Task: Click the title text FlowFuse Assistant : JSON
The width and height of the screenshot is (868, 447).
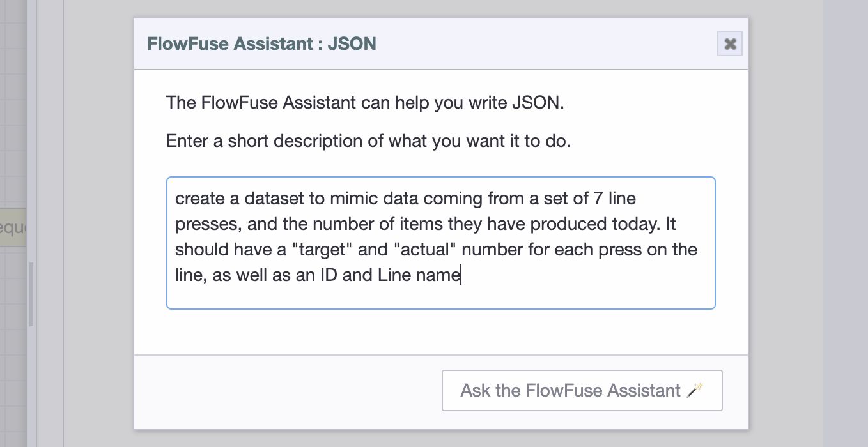Action: (261, 43)
